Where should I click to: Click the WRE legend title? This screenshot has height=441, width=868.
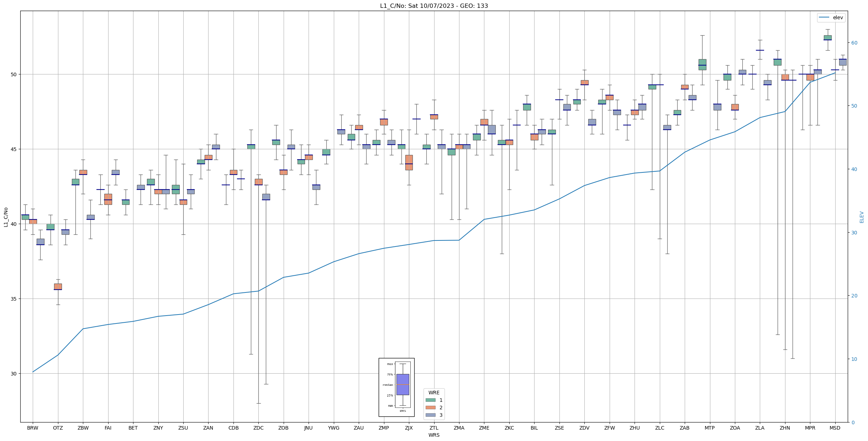(434, 393)
